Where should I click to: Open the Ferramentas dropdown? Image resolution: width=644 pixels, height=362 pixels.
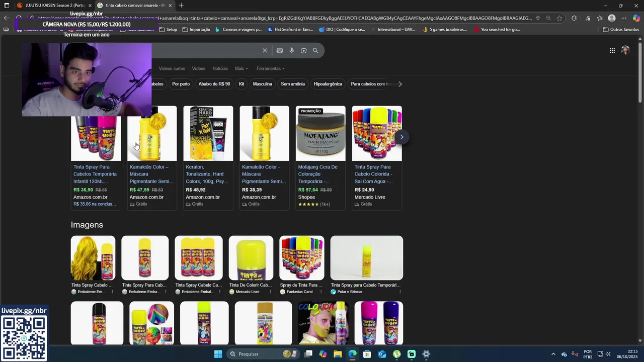[271, 68]
